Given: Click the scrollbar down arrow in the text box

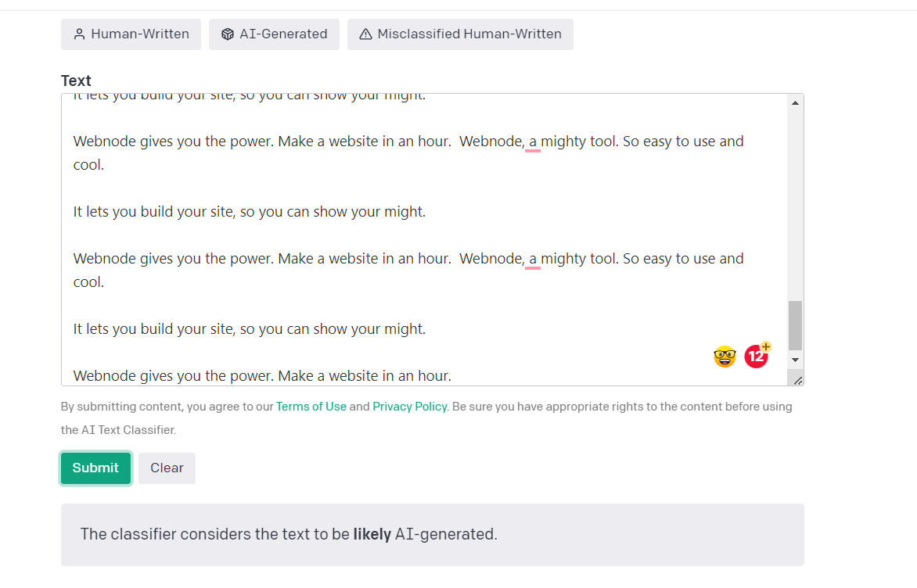Looking at the screenshot, I should click(796, 360).
